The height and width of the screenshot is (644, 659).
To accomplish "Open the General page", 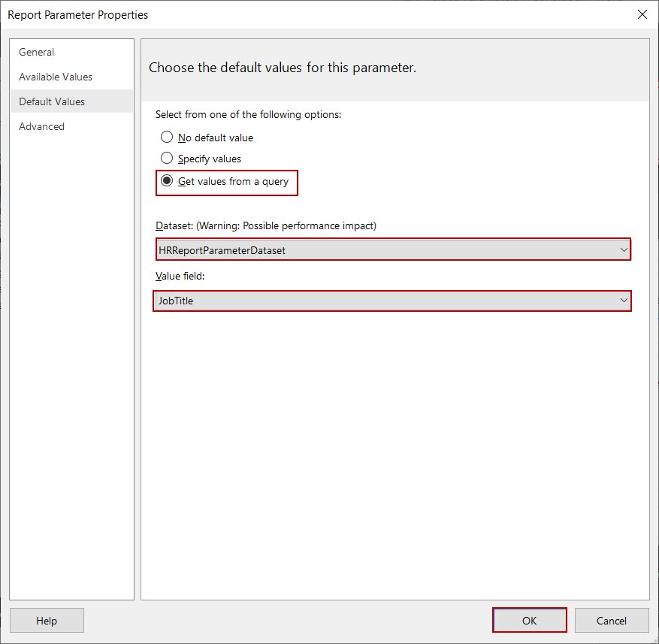I will pos(37,52).
